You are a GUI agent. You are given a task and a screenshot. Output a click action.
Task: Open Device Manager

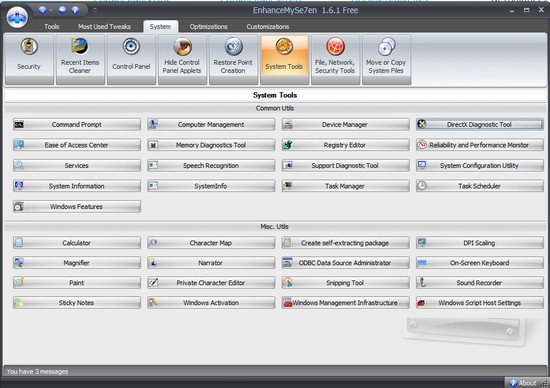[x=346, y=125]
